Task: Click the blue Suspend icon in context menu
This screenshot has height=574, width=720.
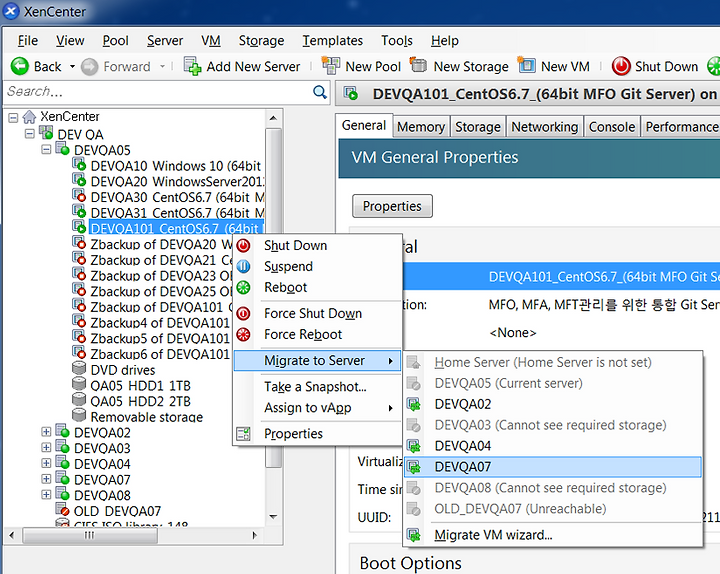Action: (243, 266)
